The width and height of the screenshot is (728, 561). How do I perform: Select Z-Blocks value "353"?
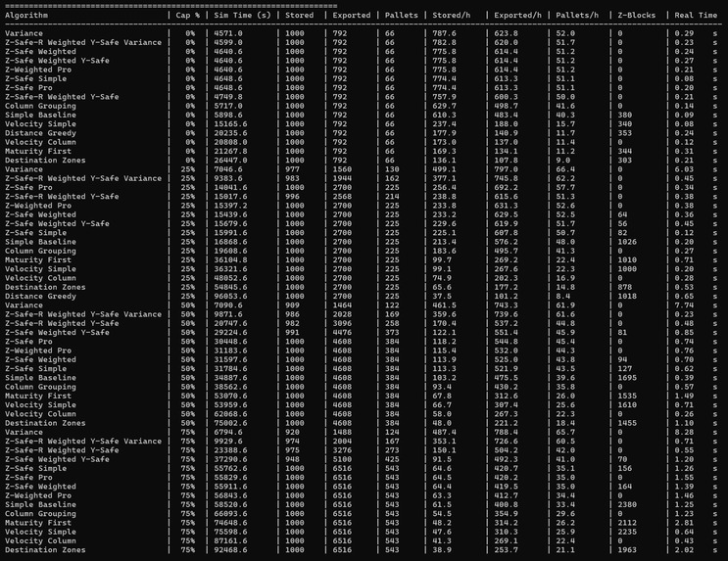(624, 133)
